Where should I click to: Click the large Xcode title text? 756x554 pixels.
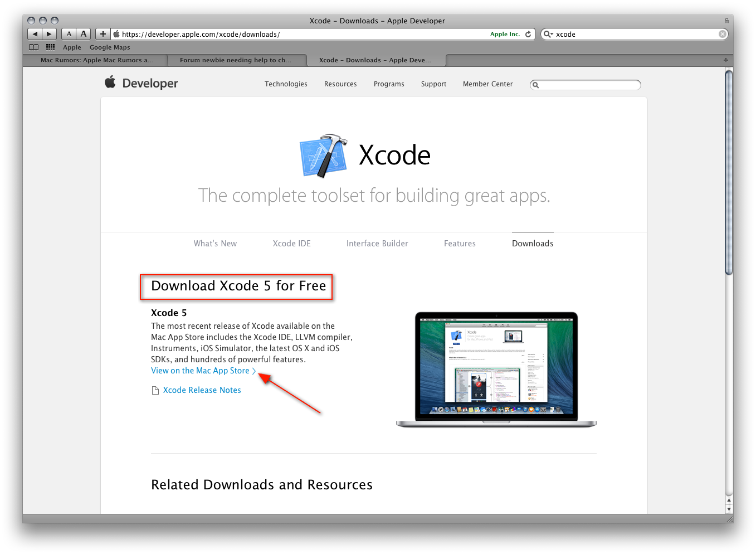coord(394,155)
